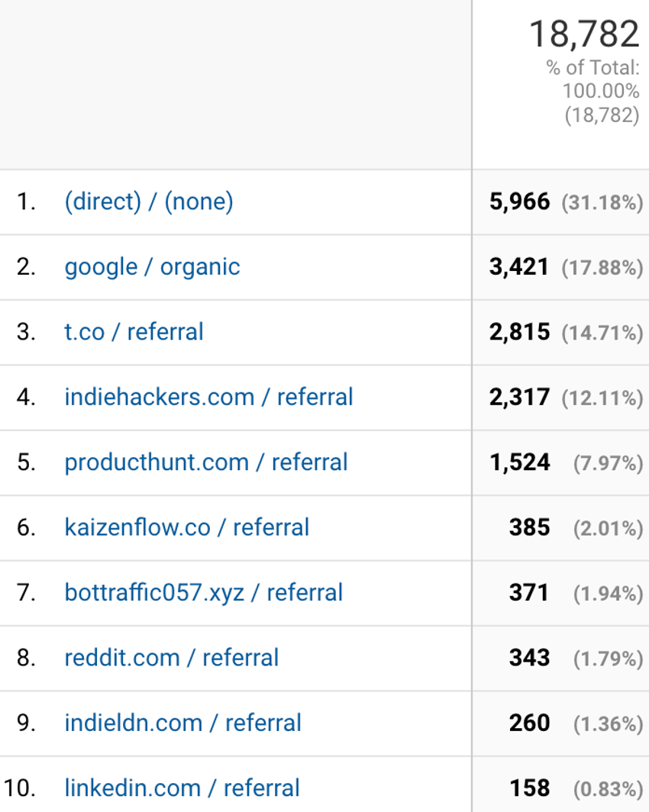Image resolution: width=649 pixels, height=812 pixels.
Task: Select the 385 value for kaizenflow.co
Action: pyautogui.click(x=529, y=527)
